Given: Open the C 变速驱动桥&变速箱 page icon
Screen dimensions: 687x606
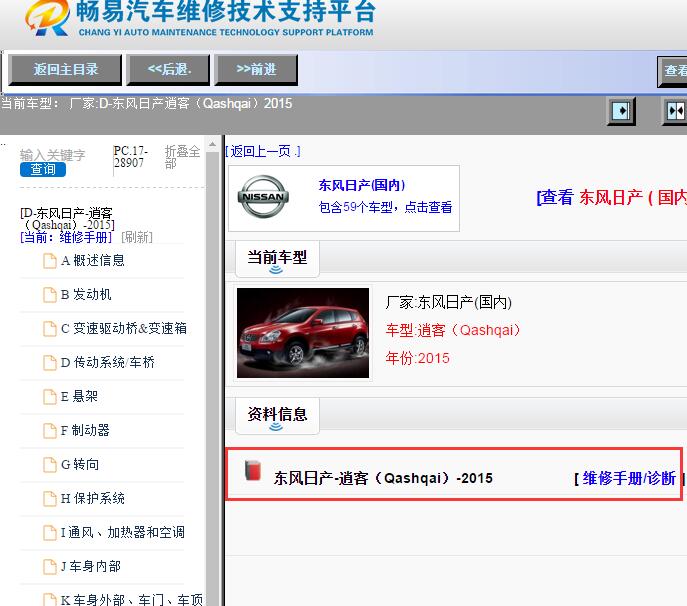Looking at the screenshot, I should tap(50, 328).
